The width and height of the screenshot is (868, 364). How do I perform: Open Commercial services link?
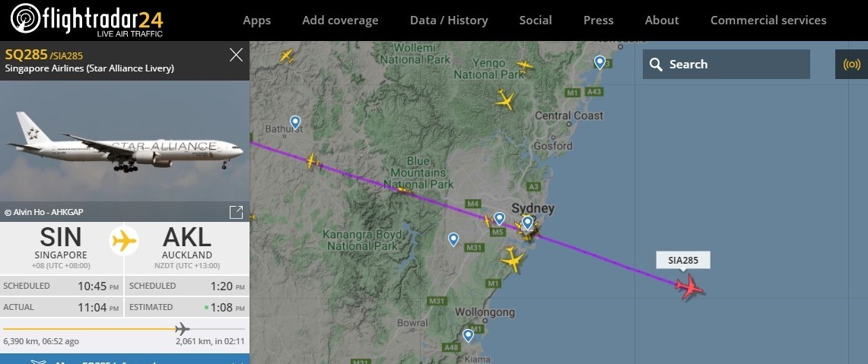[x=768, y=21]
